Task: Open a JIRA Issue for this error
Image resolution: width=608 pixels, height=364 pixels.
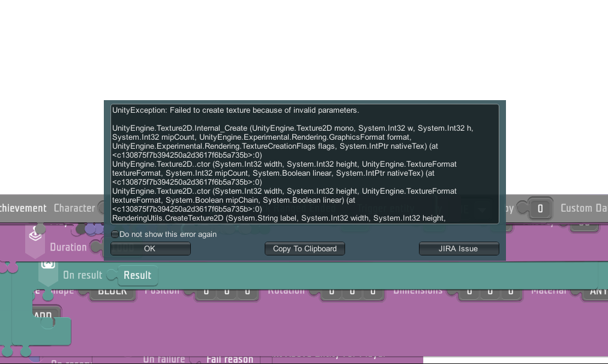Action: click(459, 248)
